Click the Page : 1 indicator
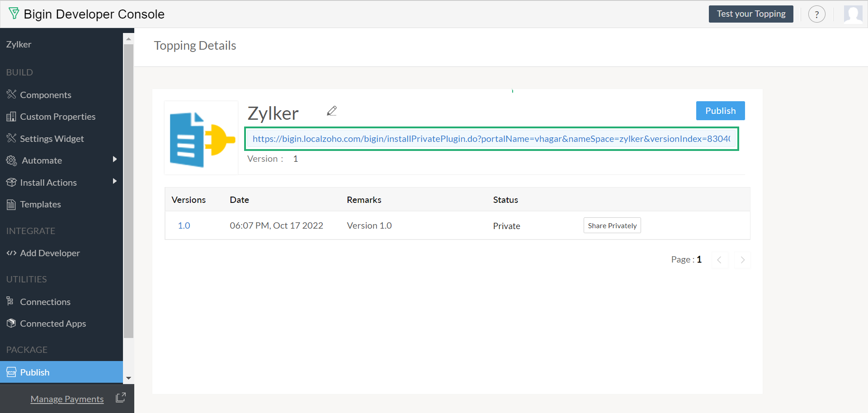 [x=686, y=259]
